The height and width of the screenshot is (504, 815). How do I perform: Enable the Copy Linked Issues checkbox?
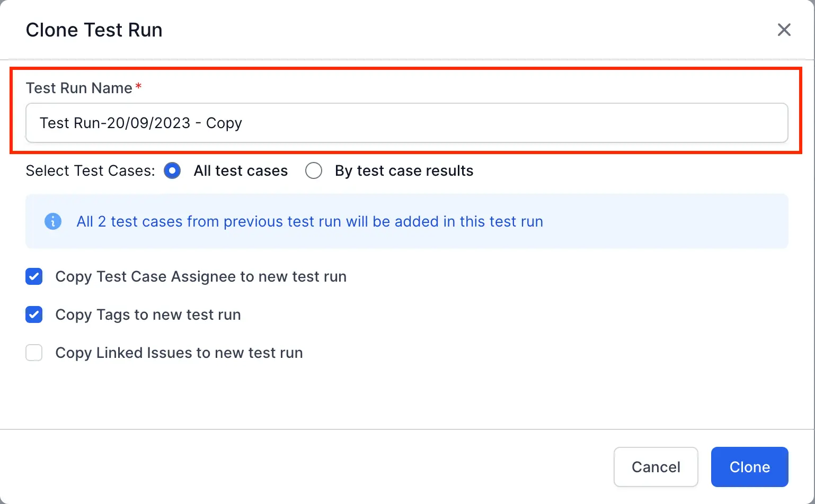pos(34,353)
